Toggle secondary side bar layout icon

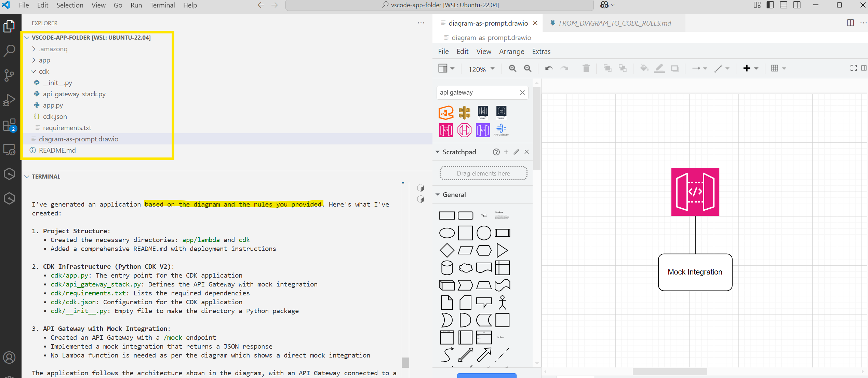[x=797, y=5]
